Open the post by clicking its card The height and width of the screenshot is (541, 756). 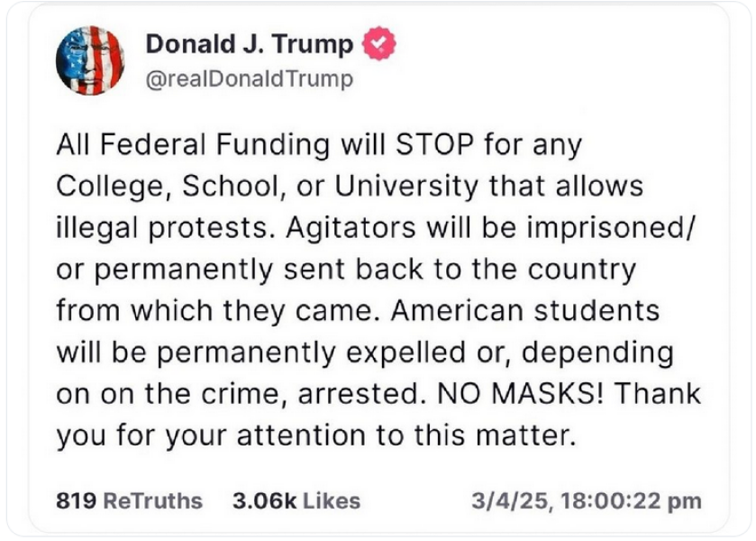(378, 270)
